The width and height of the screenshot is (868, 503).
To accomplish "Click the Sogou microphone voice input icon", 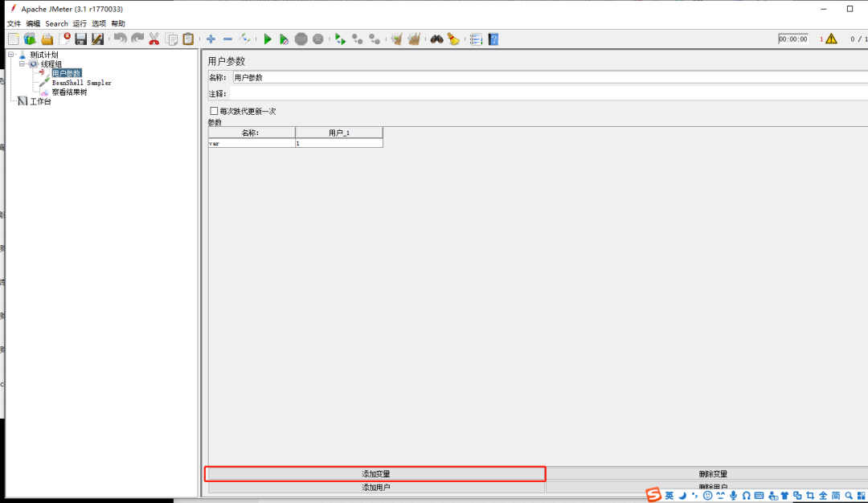I will point(733,495).
